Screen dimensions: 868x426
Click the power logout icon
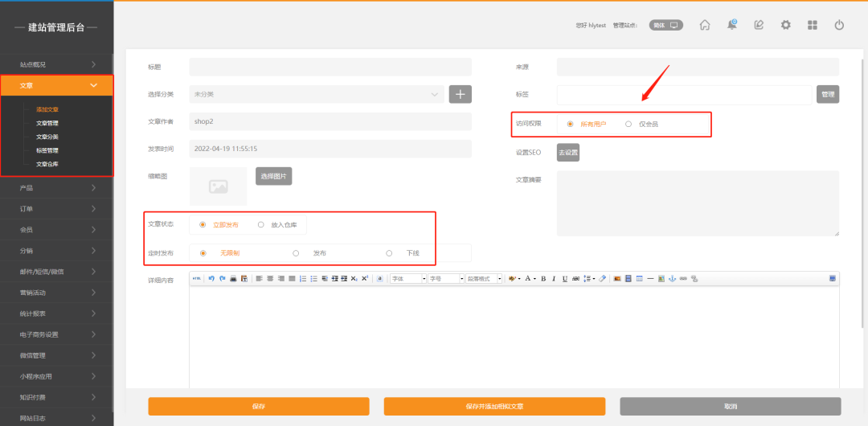coord(839,25)
